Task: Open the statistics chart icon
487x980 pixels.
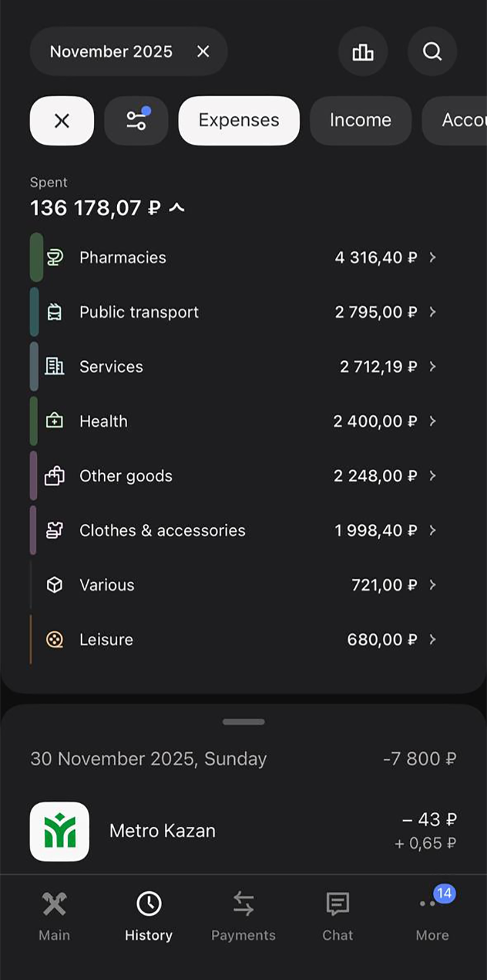Action: pos(363,52)
